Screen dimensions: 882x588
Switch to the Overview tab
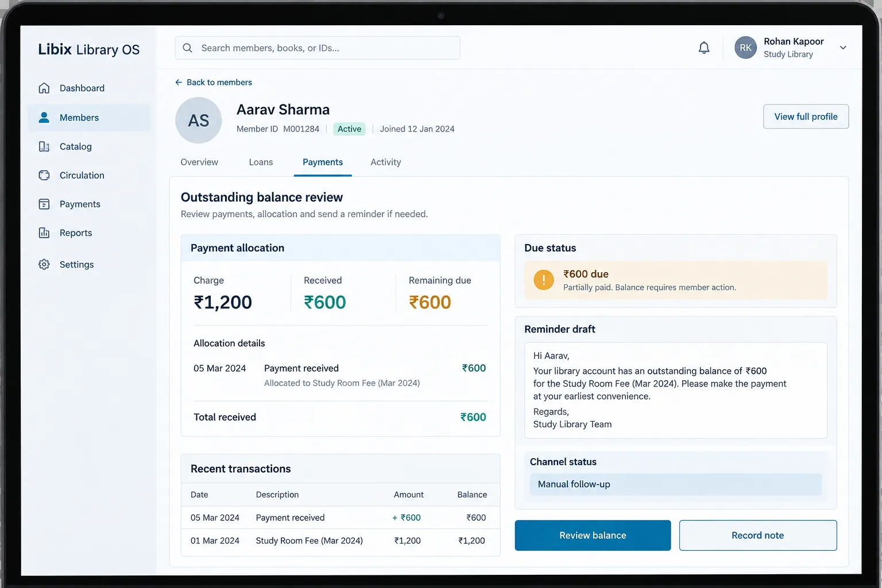click(x=199, y=162)
